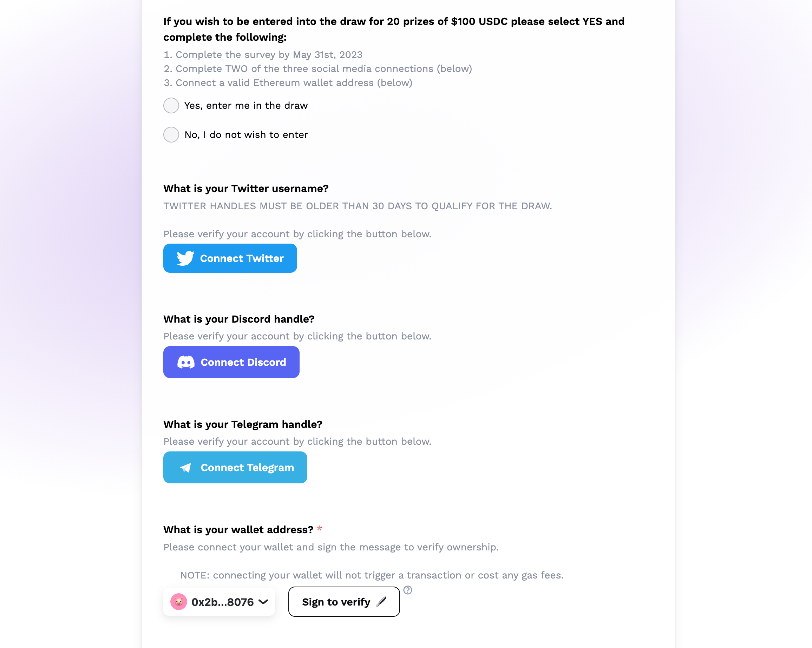Image resolution: width=812 pixels, height=648 pixels.
Task: Click the red required asterisk by wallet address
Action: (x=319, y=529)
